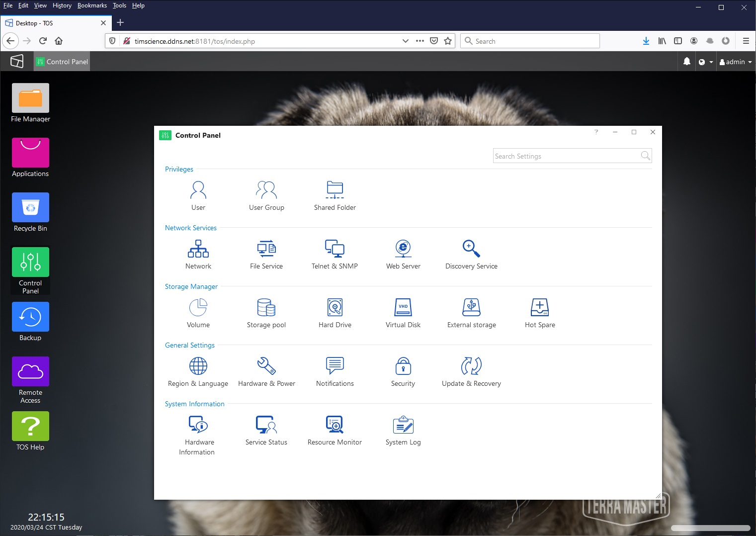Expand the admin account dropdown
The height and width of the screenshot is (536, 756).
[736, 62]
